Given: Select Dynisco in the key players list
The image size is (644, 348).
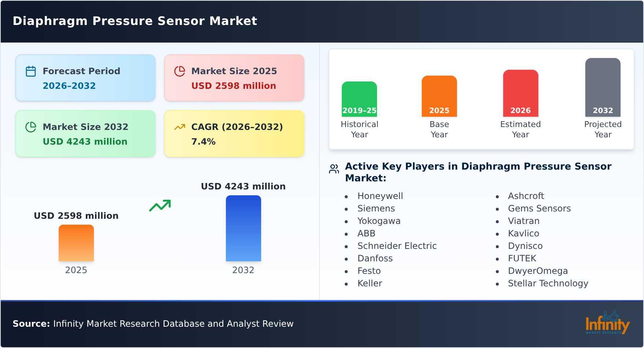Looking at the screenshot, I should click(525, 246).
